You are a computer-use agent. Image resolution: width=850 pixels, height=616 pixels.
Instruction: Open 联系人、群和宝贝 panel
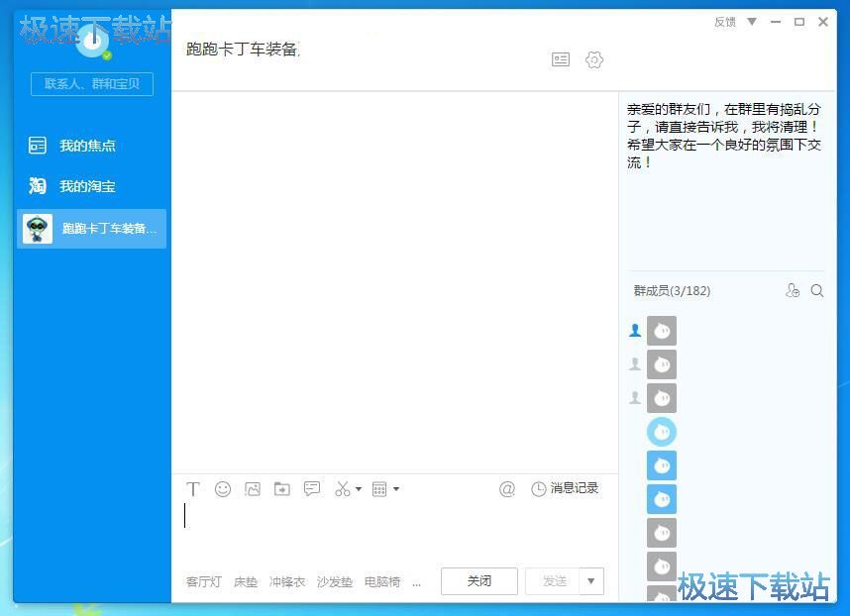tap(91, 84)
